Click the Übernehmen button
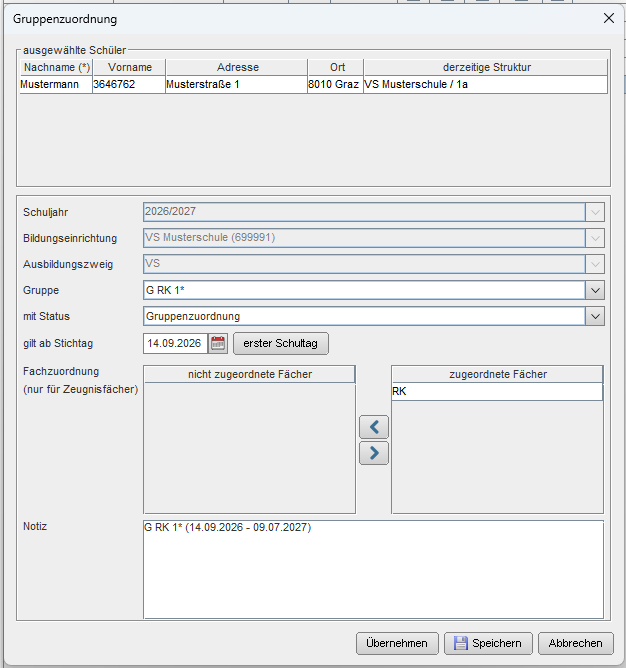626x668 pixels. click(397, 643)
